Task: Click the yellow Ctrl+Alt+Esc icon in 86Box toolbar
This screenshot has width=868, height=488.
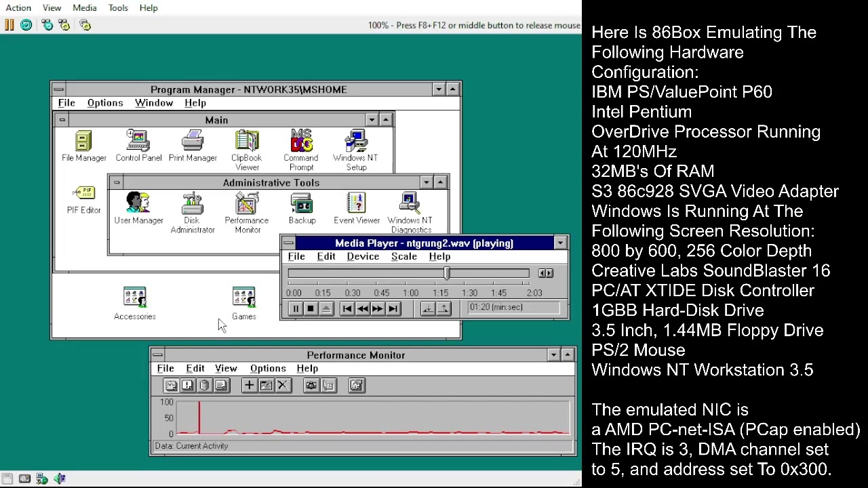Action: 64,25
